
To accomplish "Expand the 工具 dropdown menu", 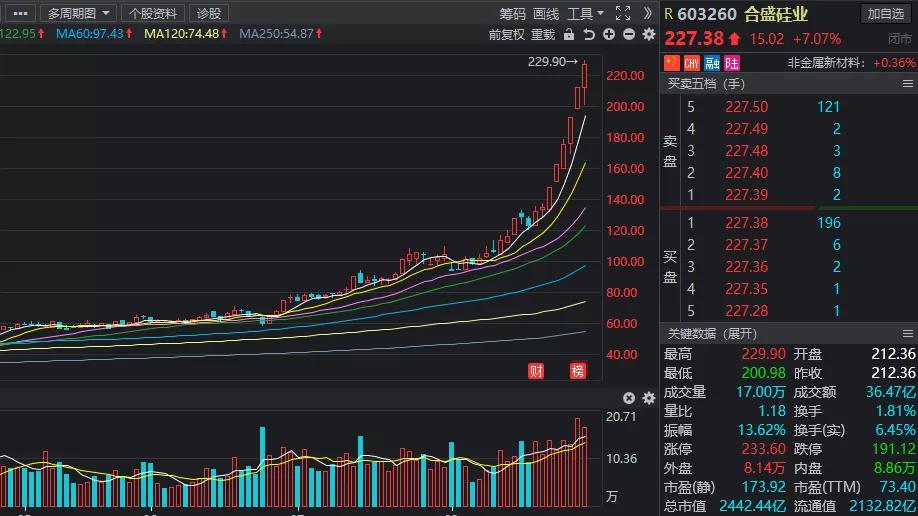I will [x=585, y=13].
